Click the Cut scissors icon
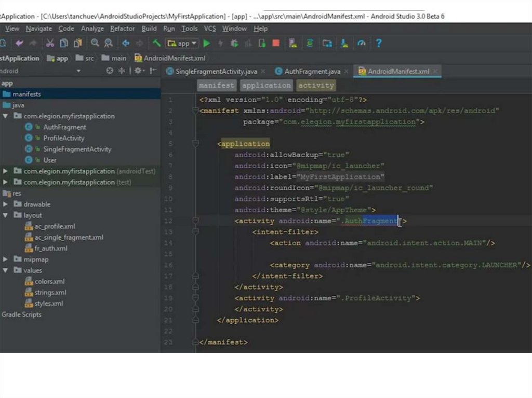This screenshot has height=398, width=532. pos(50,44)
